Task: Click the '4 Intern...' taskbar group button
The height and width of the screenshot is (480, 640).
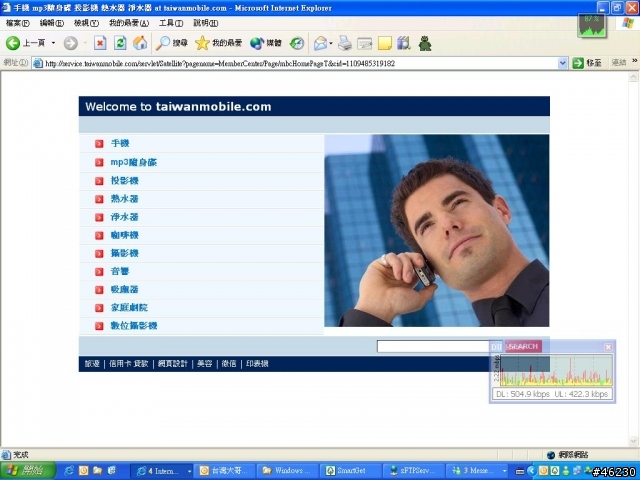Action: tap(161, 471)
